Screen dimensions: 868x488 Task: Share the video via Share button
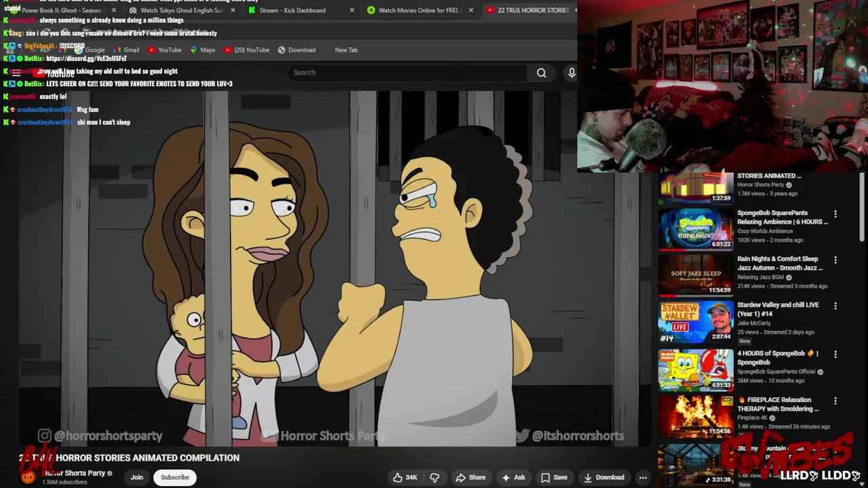pyautogui.click(x=470, y=477)
